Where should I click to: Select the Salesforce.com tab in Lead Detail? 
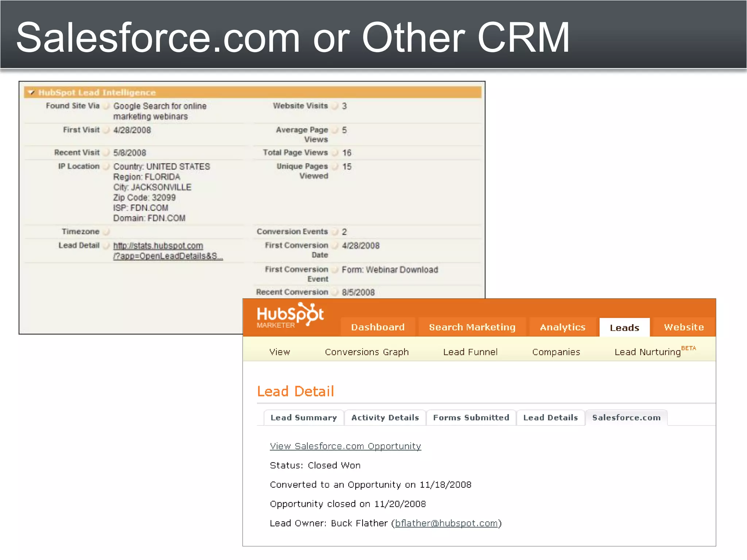point(626,417)
